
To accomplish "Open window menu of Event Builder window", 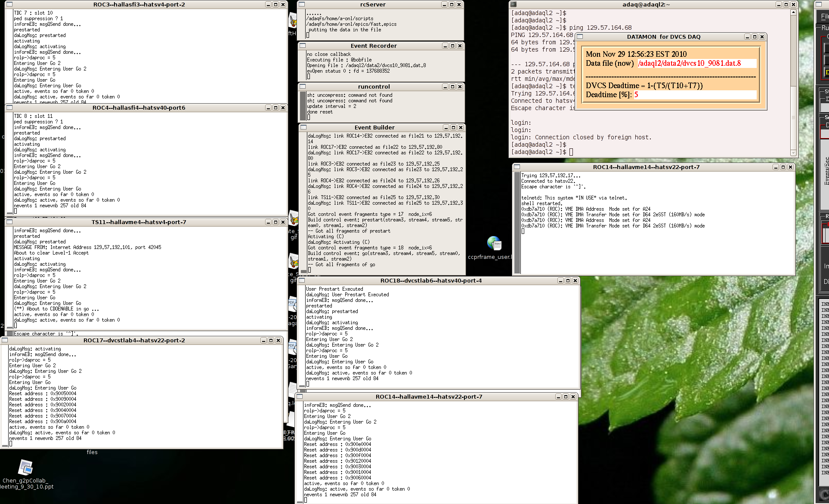I will 303,127.
